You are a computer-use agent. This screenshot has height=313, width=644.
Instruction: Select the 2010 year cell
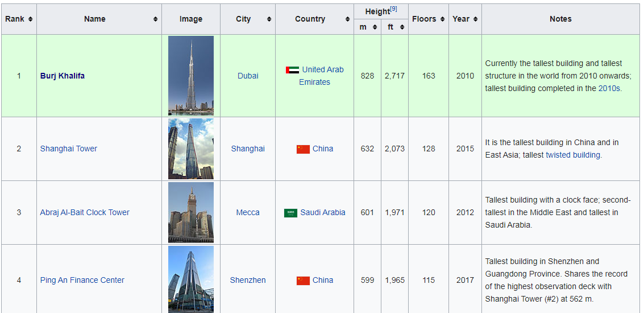[x=466, y=76]
